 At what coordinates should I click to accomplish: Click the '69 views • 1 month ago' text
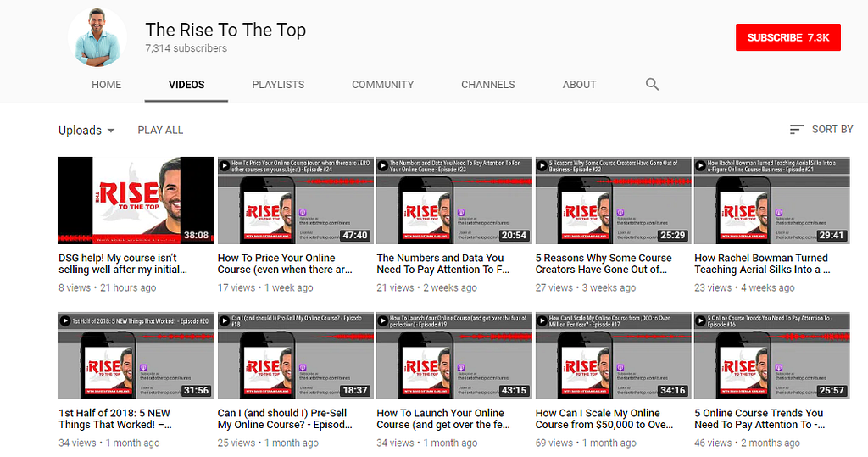(586, 443)
